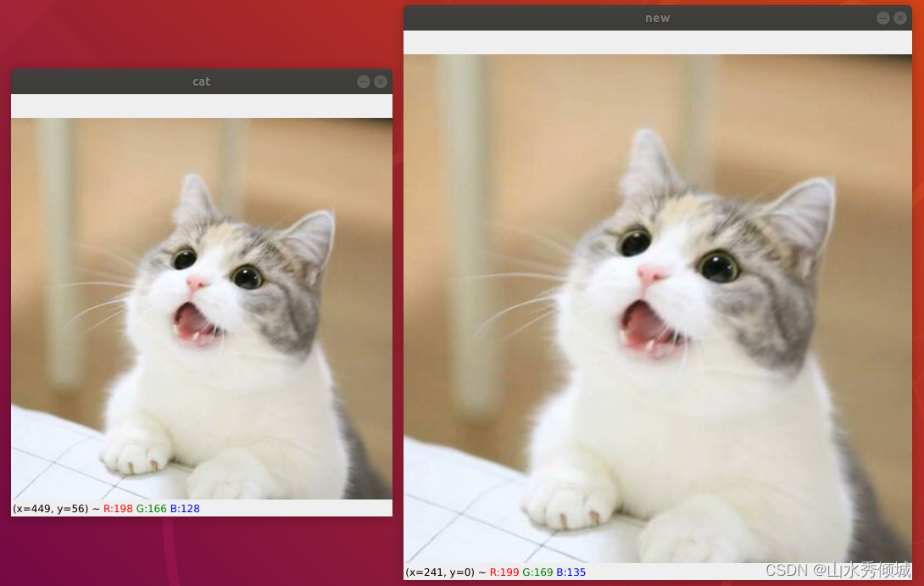Minimize the cat window
The width and height of the screenshot is (924, 586).
pyautogui.click(x=364, y=81)
